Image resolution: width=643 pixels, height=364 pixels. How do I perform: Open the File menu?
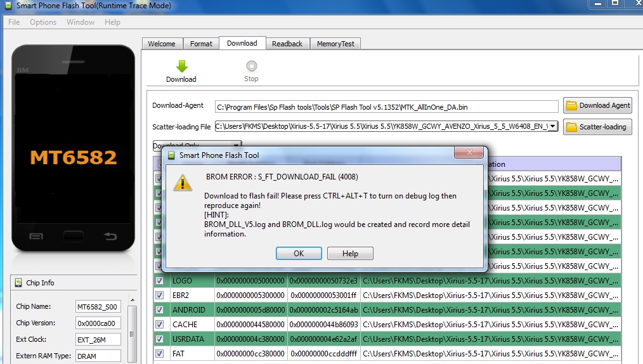click(14, 22)
